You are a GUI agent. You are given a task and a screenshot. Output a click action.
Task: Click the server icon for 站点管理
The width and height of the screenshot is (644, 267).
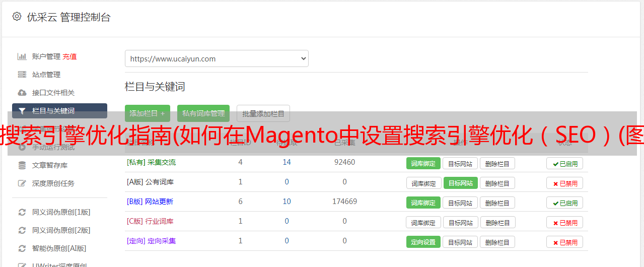click(22, 75)
